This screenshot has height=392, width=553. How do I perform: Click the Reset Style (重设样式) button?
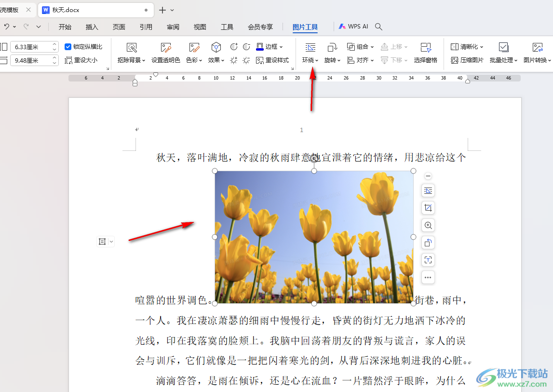(272, 60)
